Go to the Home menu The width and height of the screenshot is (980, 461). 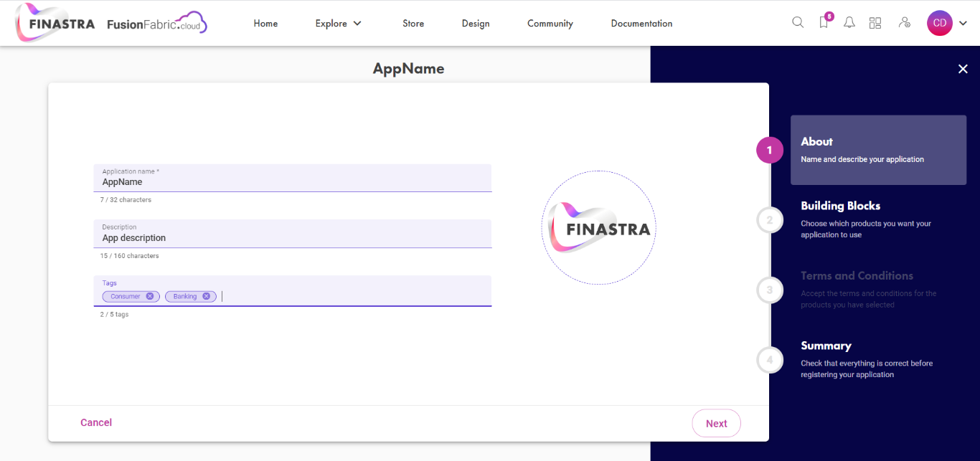pyautogui.click(x=265, y=24)
